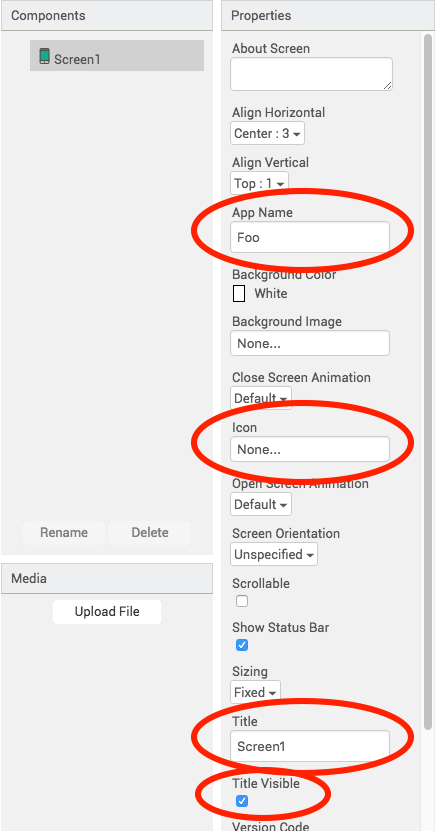Open the Sizing Fixed dropdown
Screen dimensions: 435x831
(255, 692)
